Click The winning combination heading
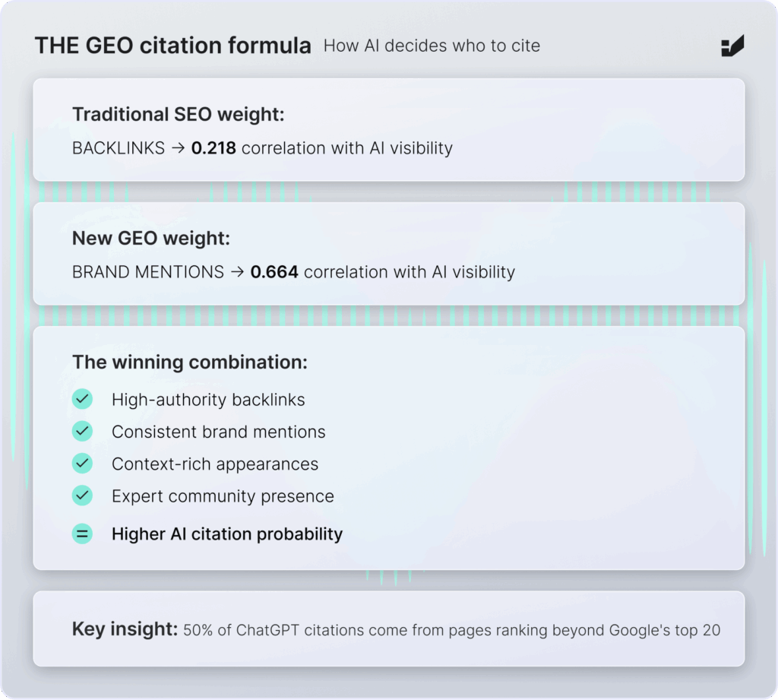 click(190, 363)
